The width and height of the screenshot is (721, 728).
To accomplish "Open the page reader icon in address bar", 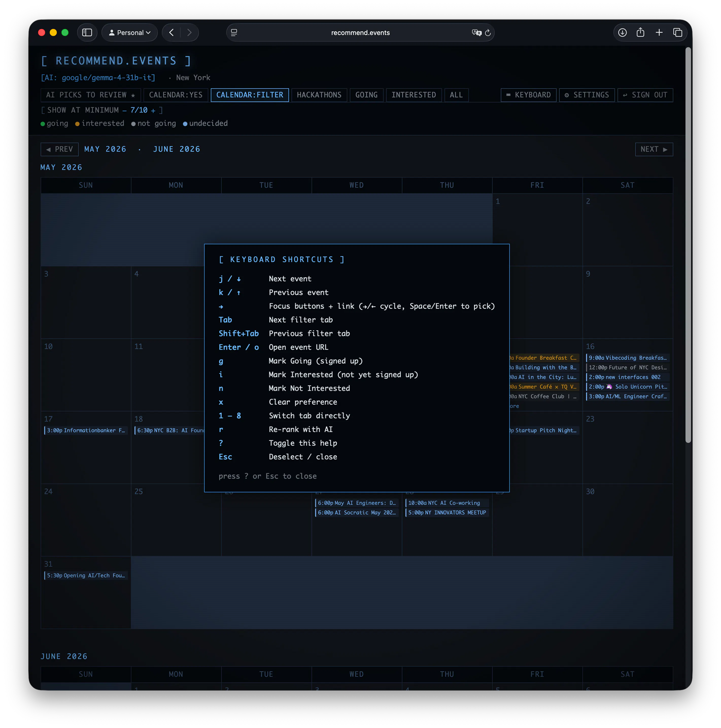I will click(234, 33).
